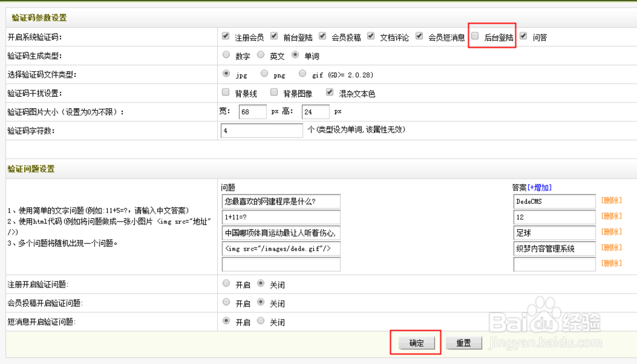Viewport: 637px width, 364px height.
Task: Select 英文 captcha type radio button
Action: pyautogui.click(x=261, y=55)
